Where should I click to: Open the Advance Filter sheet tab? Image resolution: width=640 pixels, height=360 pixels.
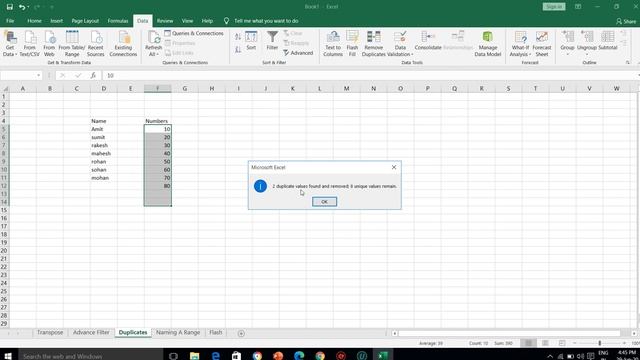click(x=91, y=333)
